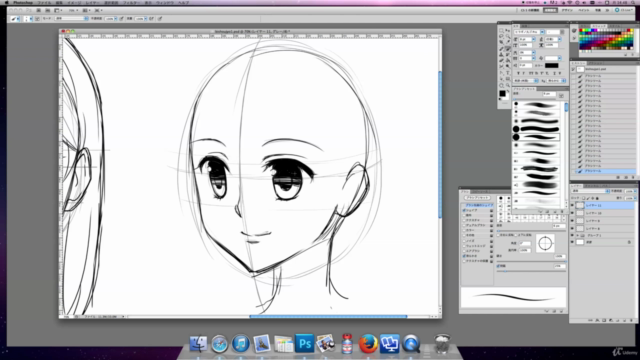
Task: Open the Arrange Documents menu in application bar
Action: click(x=86, y=10)
